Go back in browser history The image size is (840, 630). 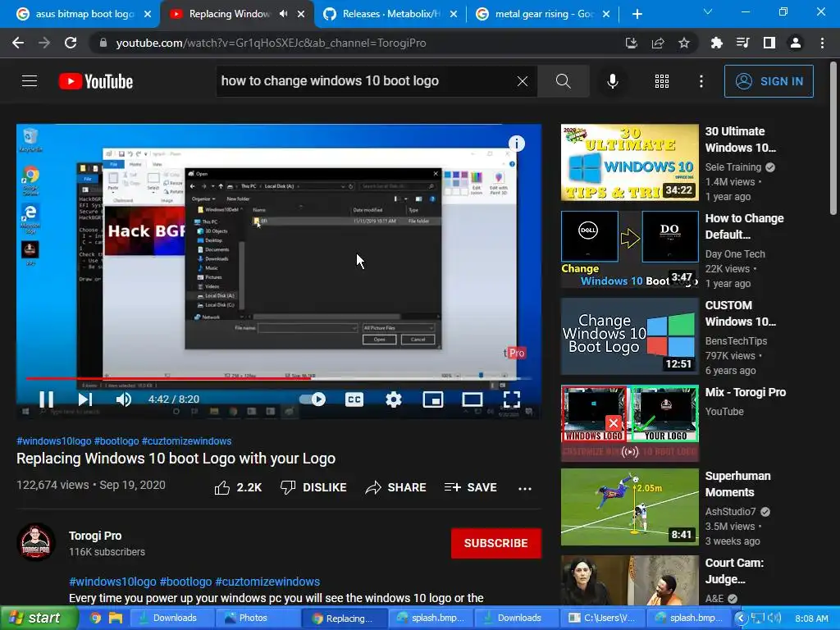pyautogui.click(x=18, y=43)
